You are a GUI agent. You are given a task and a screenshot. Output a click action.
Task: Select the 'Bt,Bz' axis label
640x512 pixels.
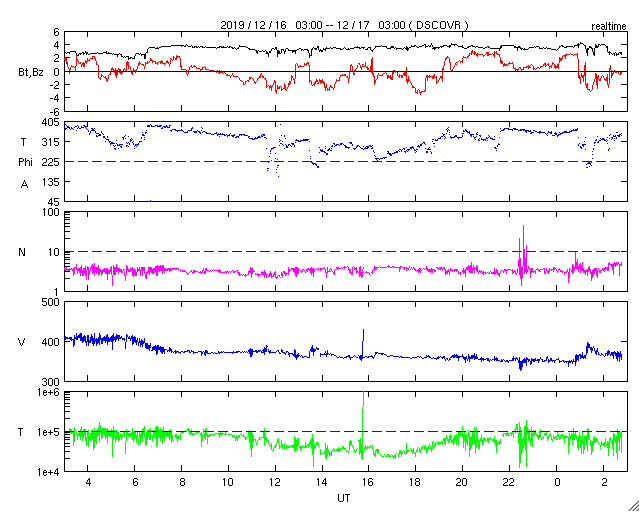[31, 73]
